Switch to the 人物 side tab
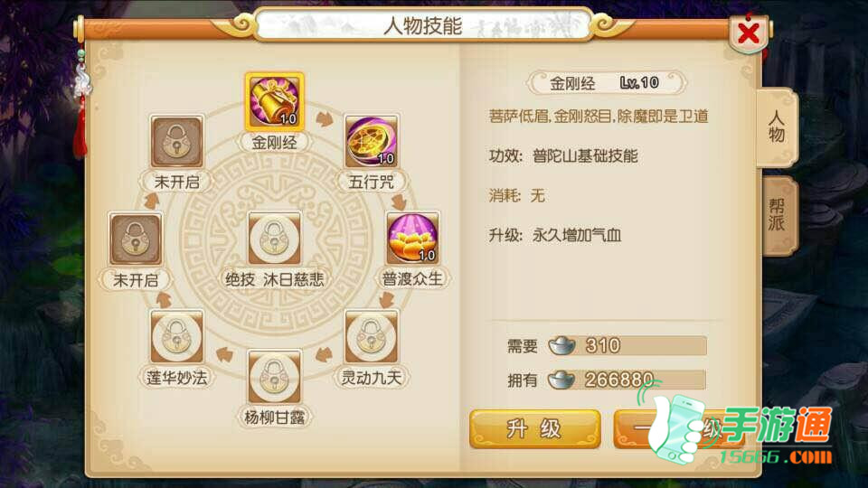The image size is (868, 488). pyautogui.click(x=777, y=127)
